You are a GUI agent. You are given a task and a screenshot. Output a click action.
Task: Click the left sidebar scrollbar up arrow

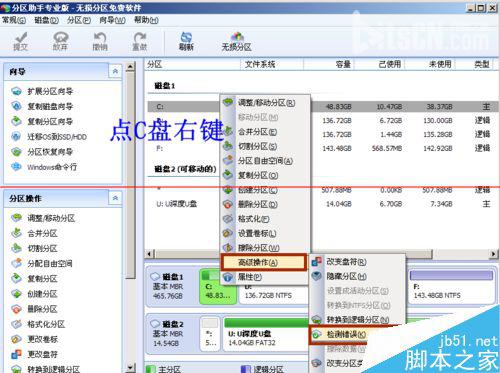pyautogui.click(x=130, y=67)
